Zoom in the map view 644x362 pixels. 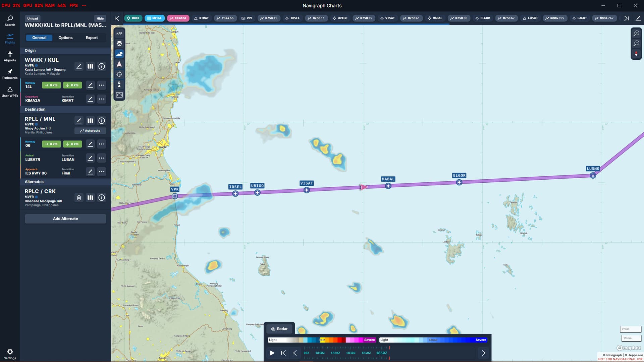click(x=636, y=34)
